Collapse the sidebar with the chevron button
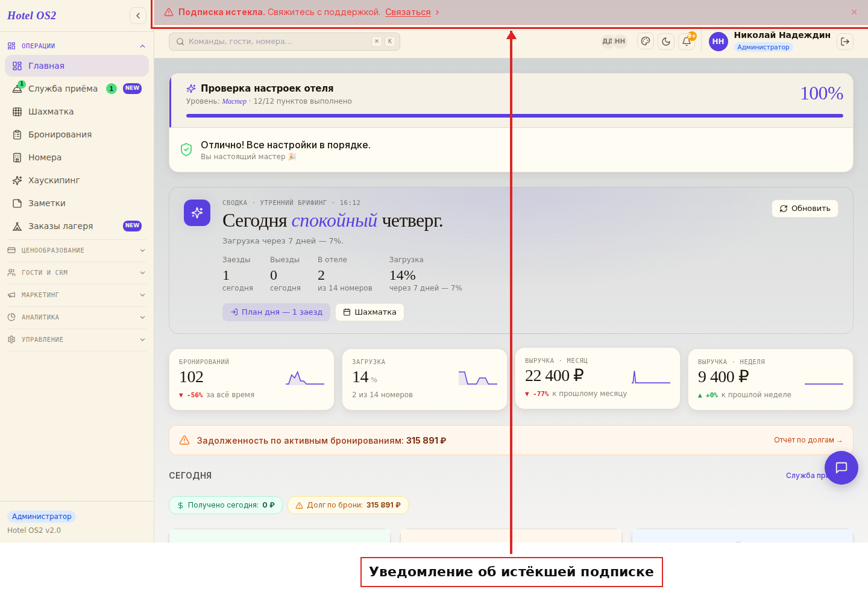This screenshot has width=868, height=601. pyautogui.click(x=138, y=16)
